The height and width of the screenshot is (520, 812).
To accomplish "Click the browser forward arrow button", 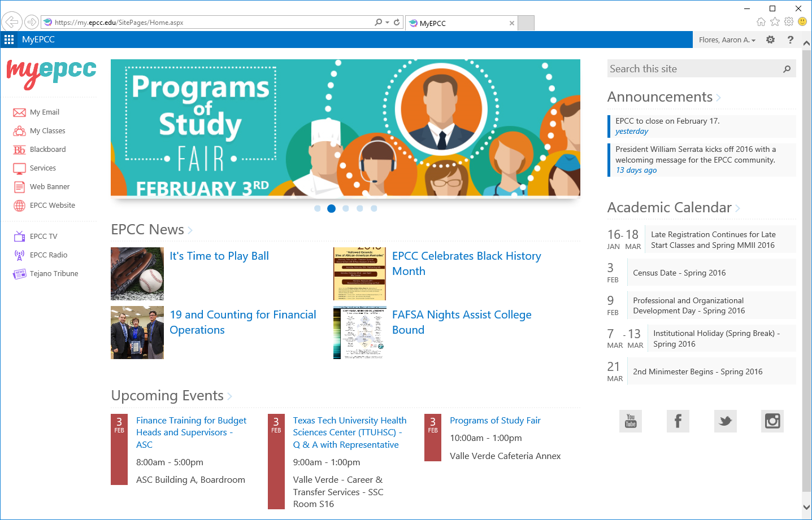I will click(32, 22).
